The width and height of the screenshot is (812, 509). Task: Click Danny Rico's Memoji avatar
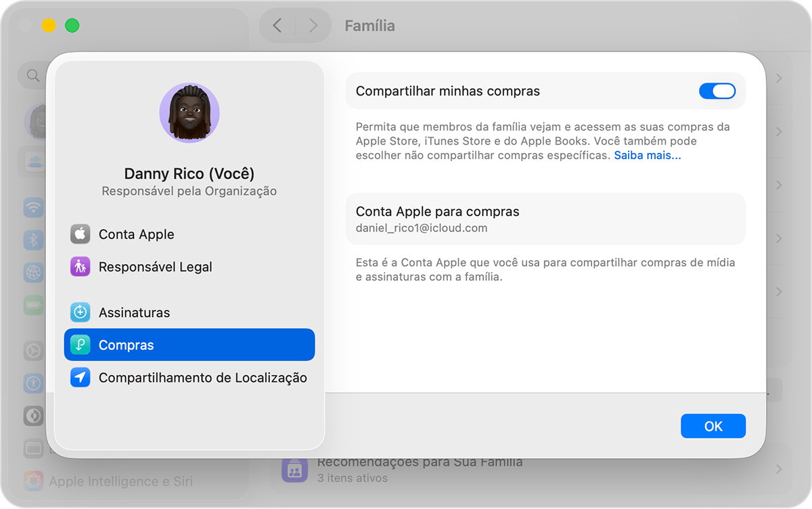click(x=189, y=113)
